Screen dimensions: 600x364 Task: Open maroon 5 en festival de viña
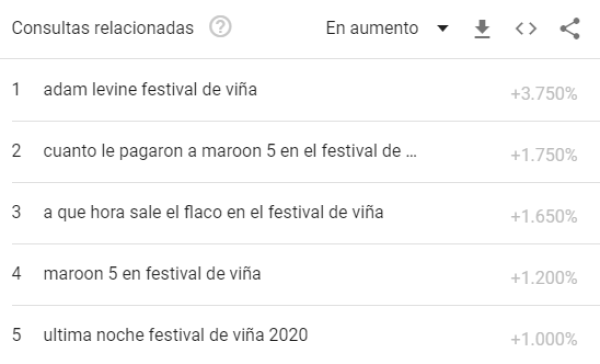click(x=152, y=274)
